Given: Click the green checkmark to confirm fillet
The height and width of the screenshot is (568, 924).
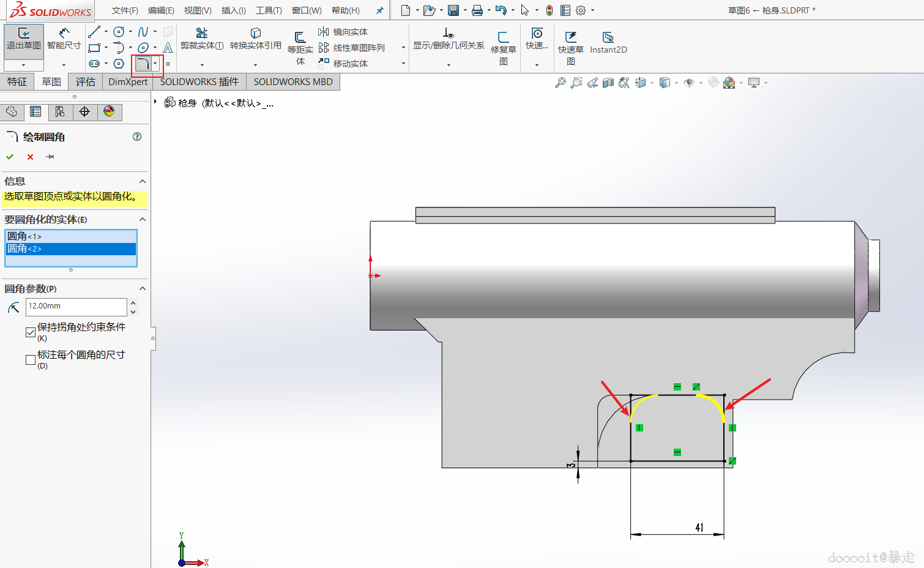Looking at the screenshot, I should coord(10,157).
